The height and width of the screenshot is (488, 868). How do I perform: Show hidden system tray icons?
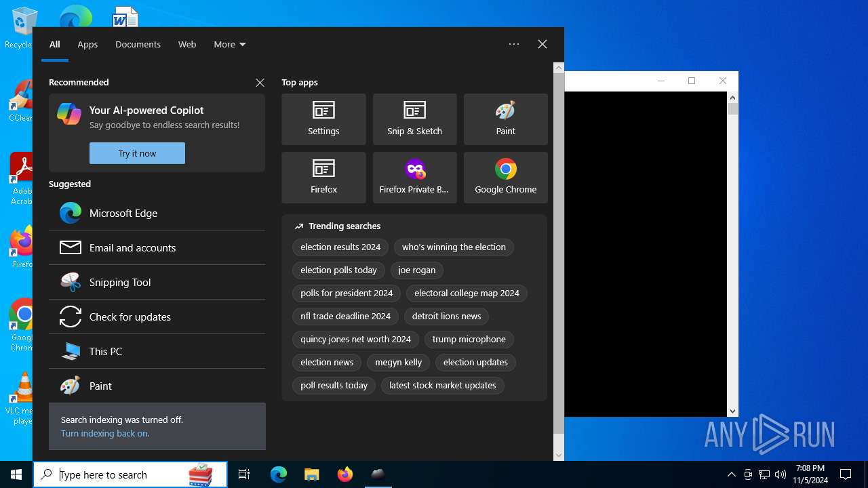(731, 474)
